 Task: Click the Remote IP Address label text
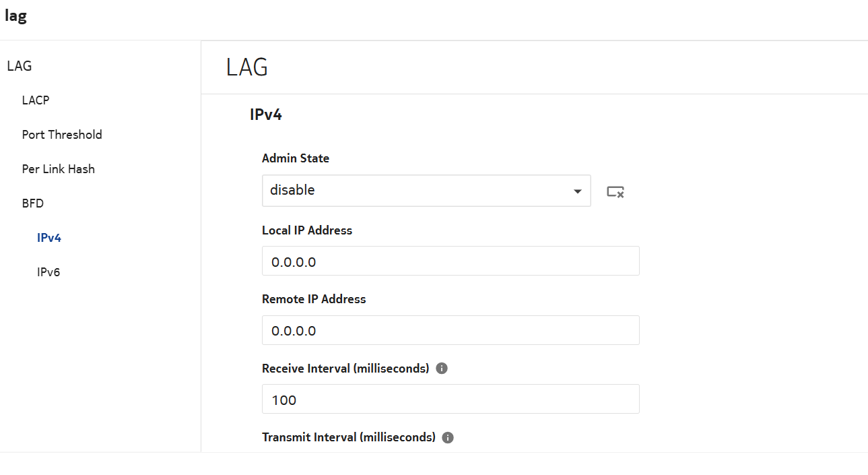[x=314, y=299]
